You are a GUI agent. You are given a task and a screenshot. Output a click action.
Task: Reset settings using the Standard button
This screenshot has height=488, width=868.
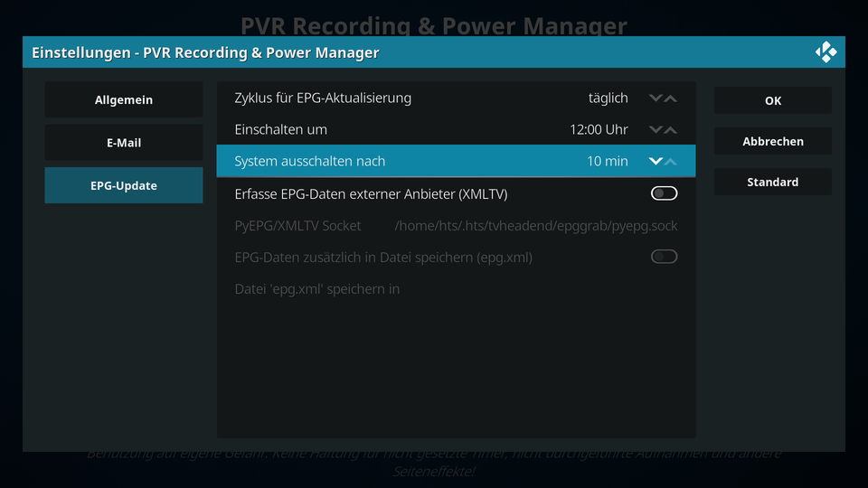773,182
